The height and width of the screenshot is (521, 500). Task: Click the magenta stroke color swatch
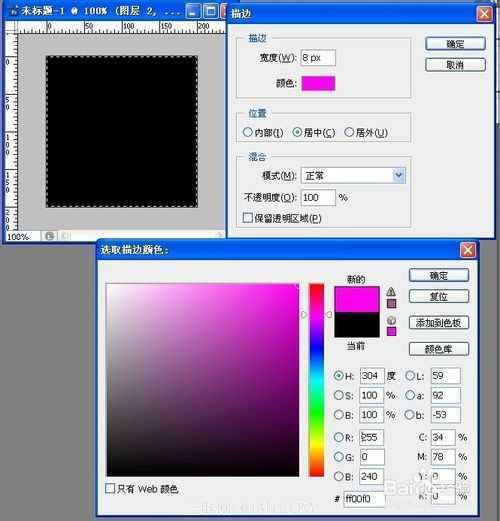pos(318,83)
